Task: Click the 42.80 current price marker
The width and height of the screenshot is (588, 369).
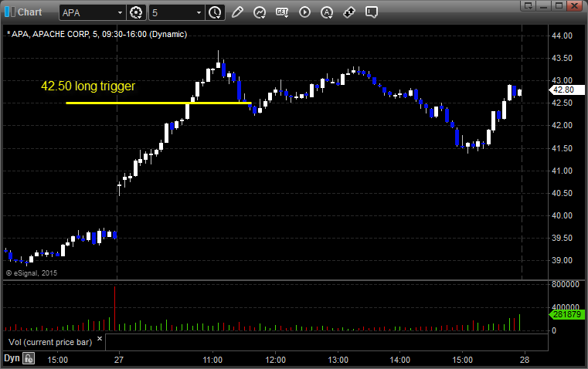Action: [566, 90]
